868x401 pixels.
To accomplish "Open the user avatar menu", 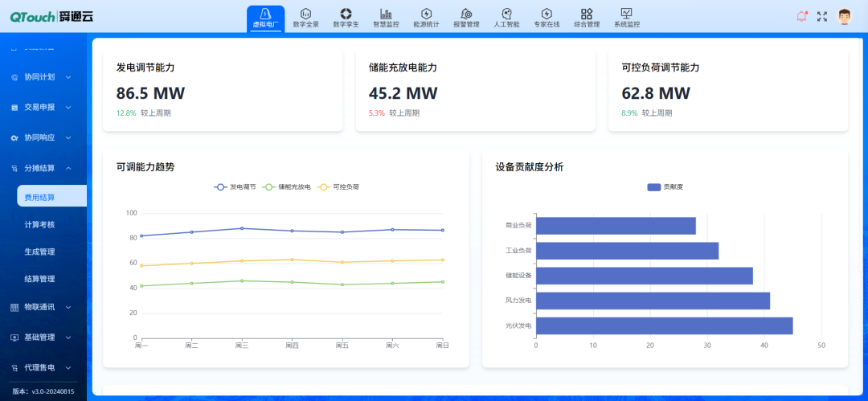I will pyautogui.click(x=844, y=17).
